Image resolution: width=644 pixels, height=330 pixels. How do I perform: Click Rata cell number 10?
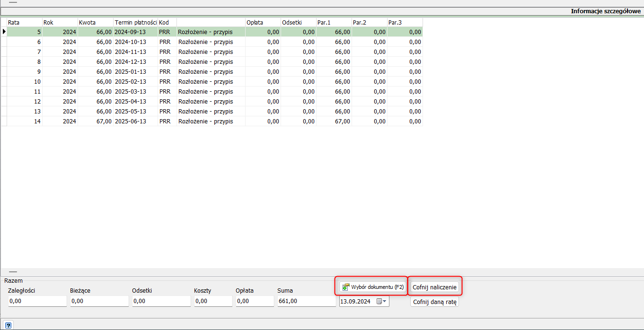point(25,82)
